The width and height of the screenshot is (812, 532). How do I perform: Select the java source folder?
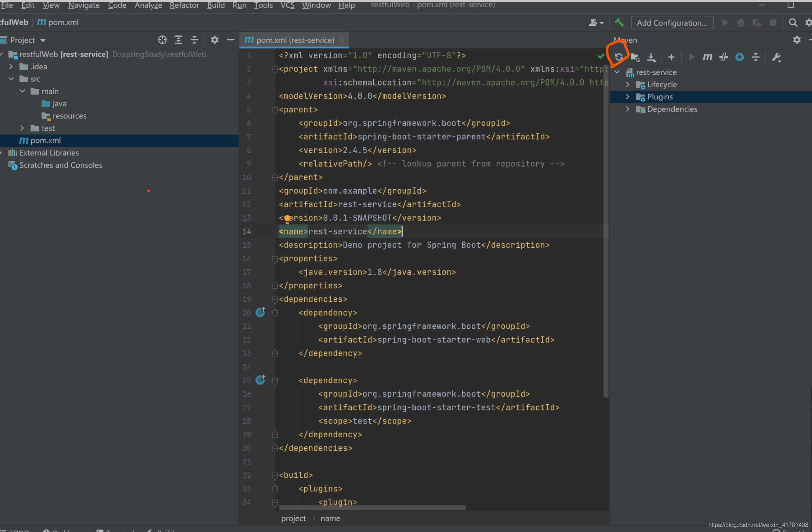pyautogui.click(x=54, y=103)
